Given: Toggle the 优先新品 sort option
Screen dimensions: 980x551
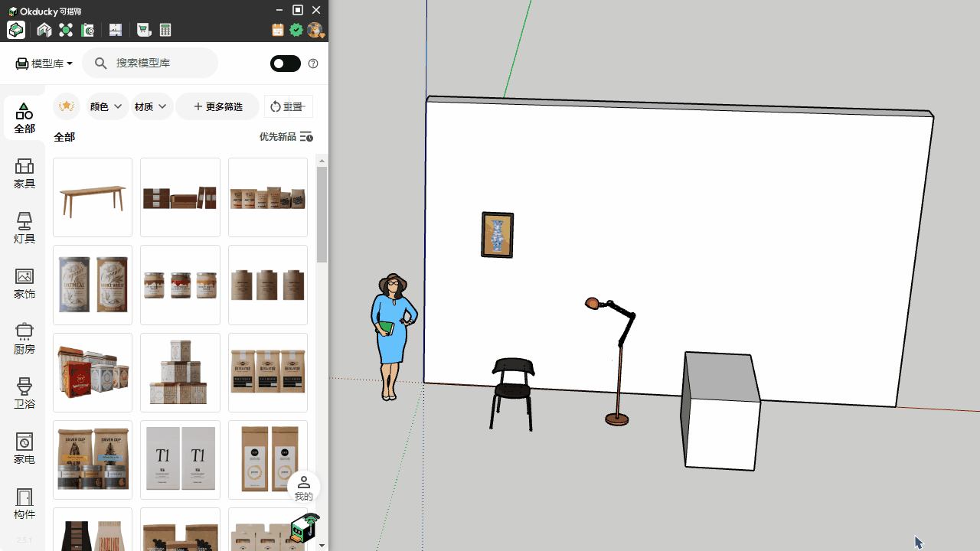Looking at the screenshot, I should [286, 137].
